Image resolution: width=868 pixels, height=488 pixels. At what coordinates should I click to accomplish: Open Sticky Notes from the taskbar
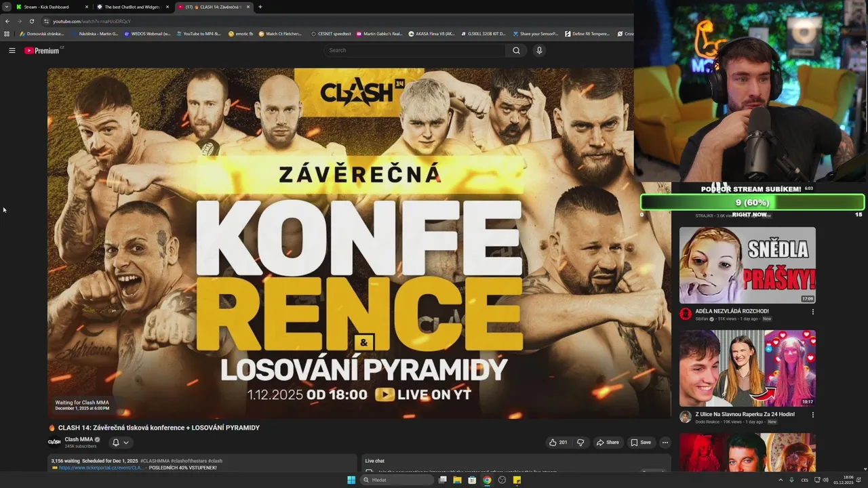(x=517, y=480)
